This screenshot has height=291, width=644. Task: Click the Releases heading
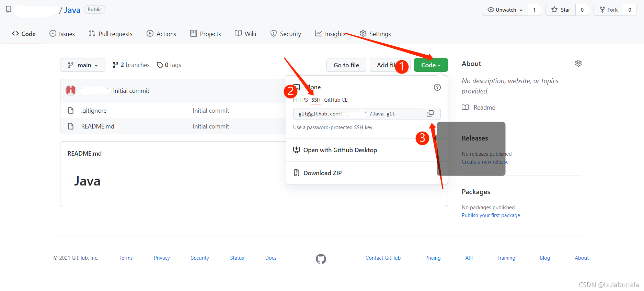(x=475, y=138)
